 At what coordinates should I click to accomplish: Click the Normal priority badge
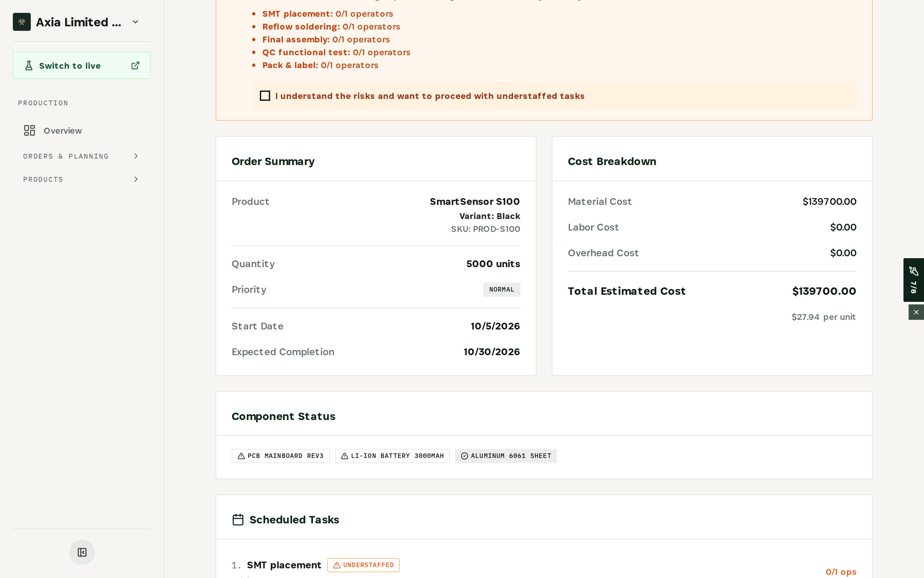click(x=501, y=290)
